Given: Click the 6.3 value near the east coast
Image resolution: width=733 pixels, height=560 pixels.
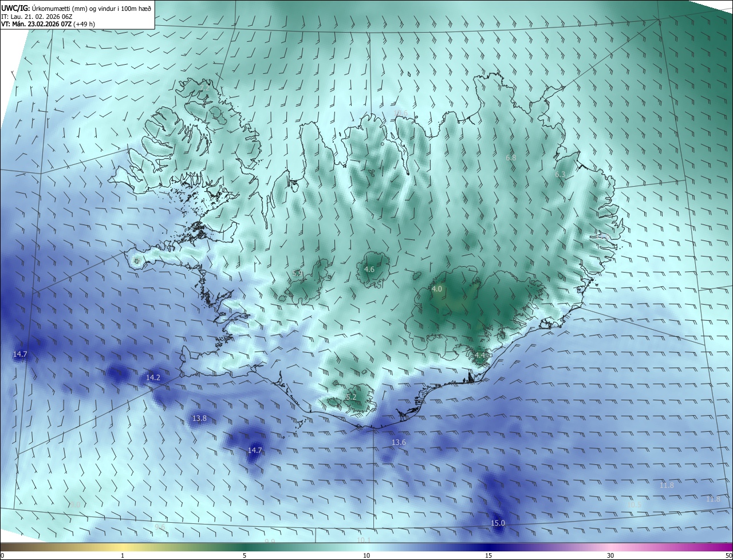Looking at the screenshot, I should pos(560,175).
